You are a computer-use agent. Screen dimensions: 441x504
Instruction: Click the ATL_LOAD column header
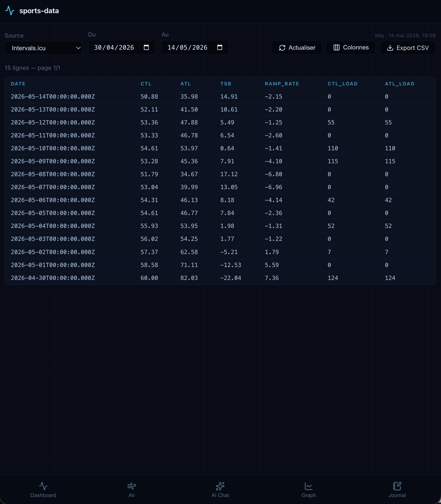point(400,84)
